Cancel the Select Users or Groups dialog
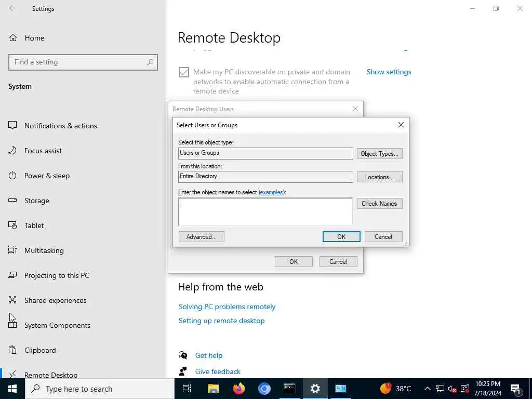 point(383,237)
